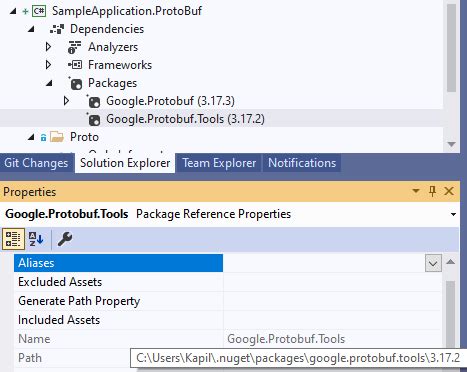Click the Alphabetical sort icon in Properties

(36, 239)
